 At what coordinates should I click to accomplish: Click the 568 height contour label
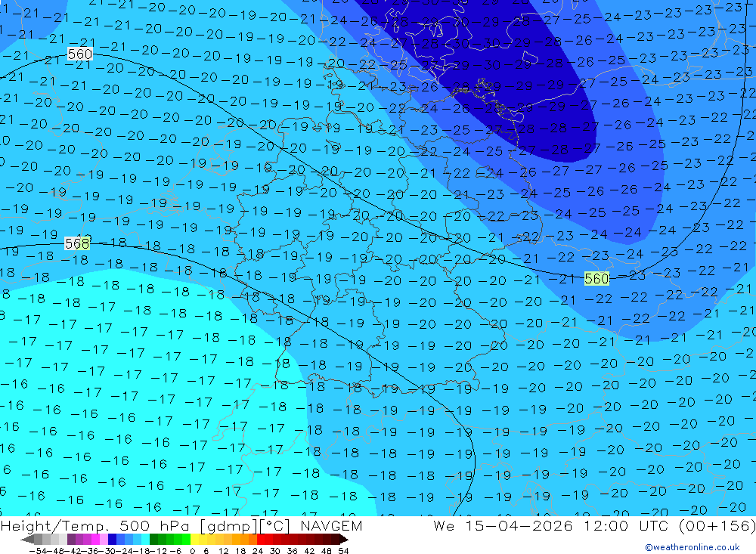77,243
